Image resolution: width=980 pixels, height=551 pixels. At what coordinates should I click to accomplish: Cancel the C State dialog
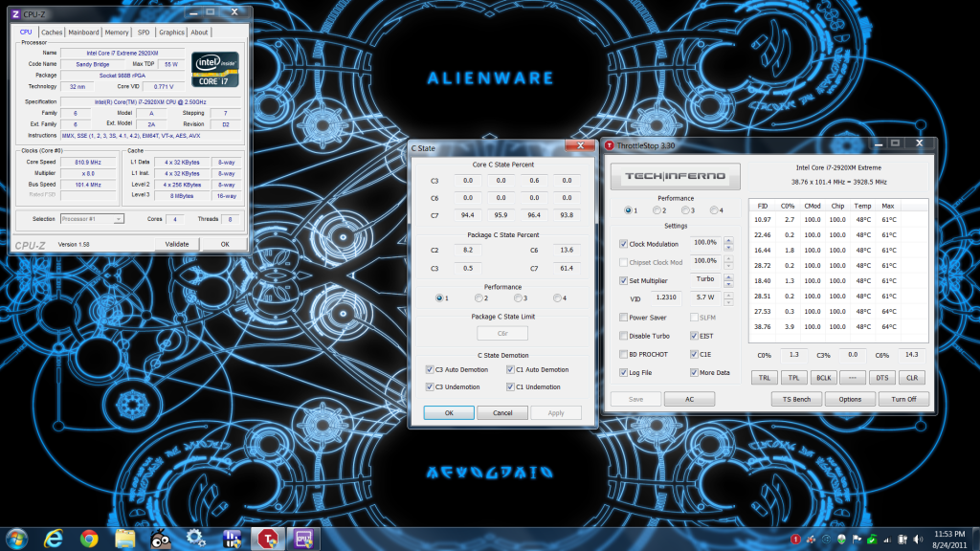pos(502,413)
